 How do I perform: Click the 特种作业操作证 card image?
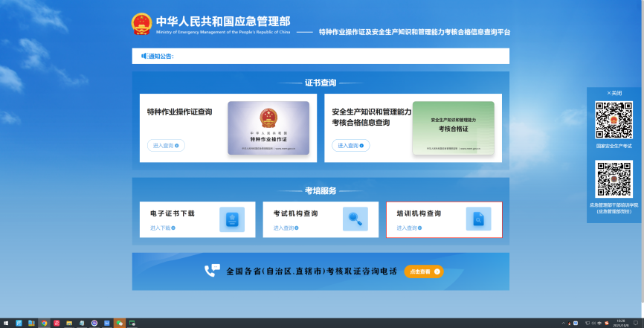[x=268, y=128]
